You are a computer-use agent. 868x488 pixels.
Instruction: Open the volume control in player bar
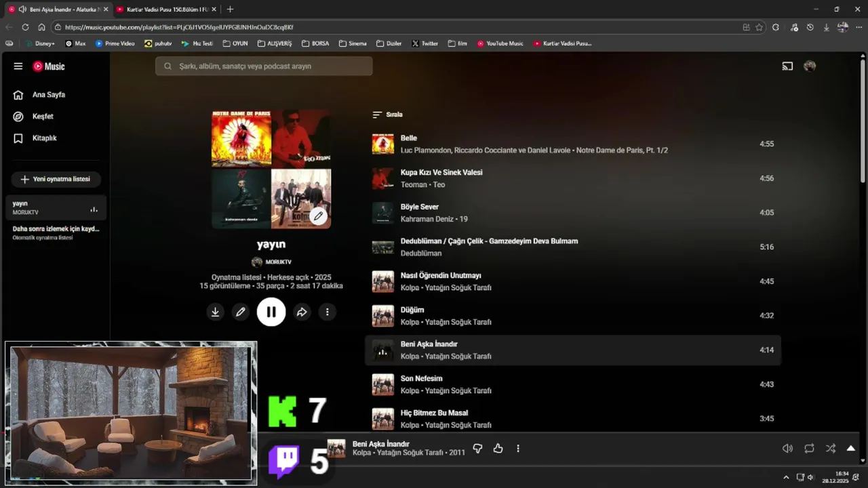787,449
